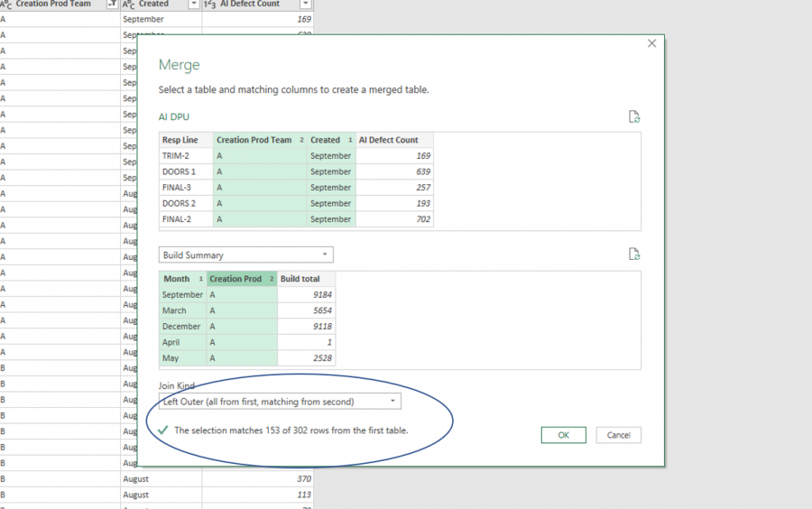This screenshot has width=812, height=509.
Task: Select the Created column header in AI DPU
Action: 331,140
